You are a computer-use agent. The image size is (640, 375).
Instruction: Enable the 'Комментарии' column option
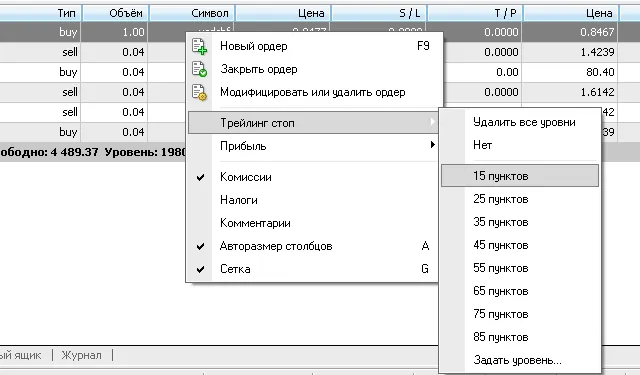pyautogui.click(x=314, y=223)
